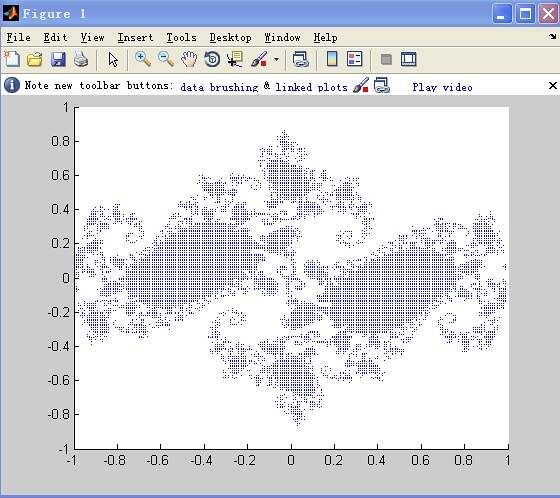Click the Insert Colorbar icon
The width and height of the screenshot is (560, 498).
[x=332, y=59]
